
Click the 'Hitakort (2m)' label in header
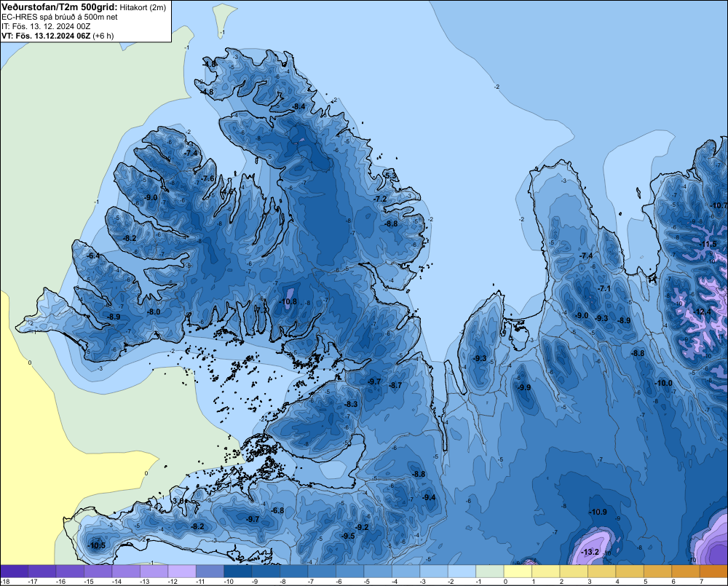click(x=143, y=7)
